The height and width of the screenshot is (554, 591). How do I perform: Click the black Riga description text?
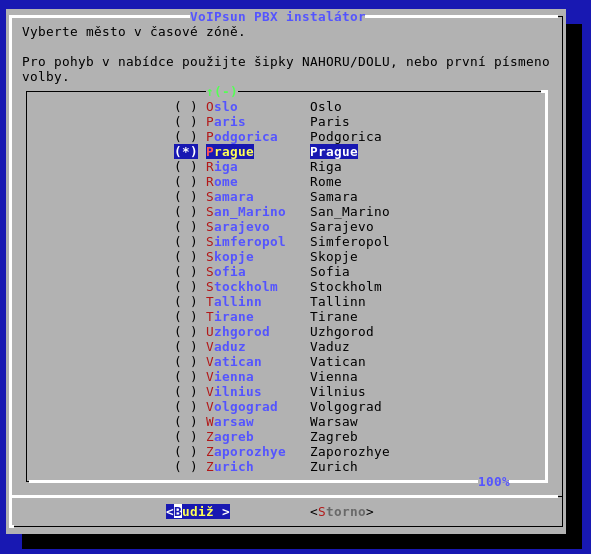(x=326, y=167)
